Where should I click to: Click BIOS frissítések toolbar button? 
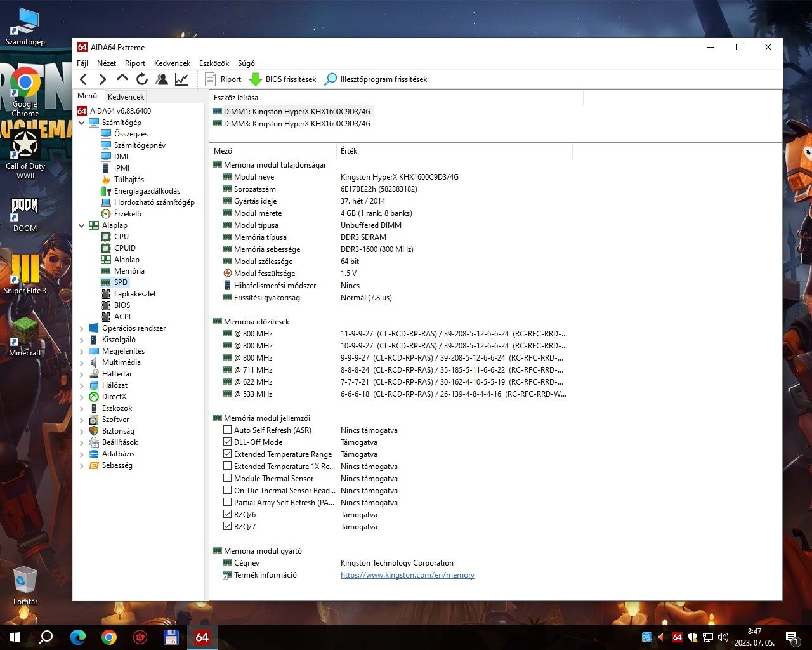(283, 79)
